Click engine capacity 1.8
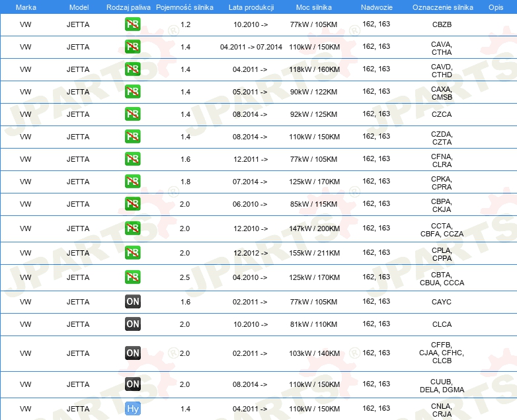This screenshot has height=420, width=517. tap(185, 182)
